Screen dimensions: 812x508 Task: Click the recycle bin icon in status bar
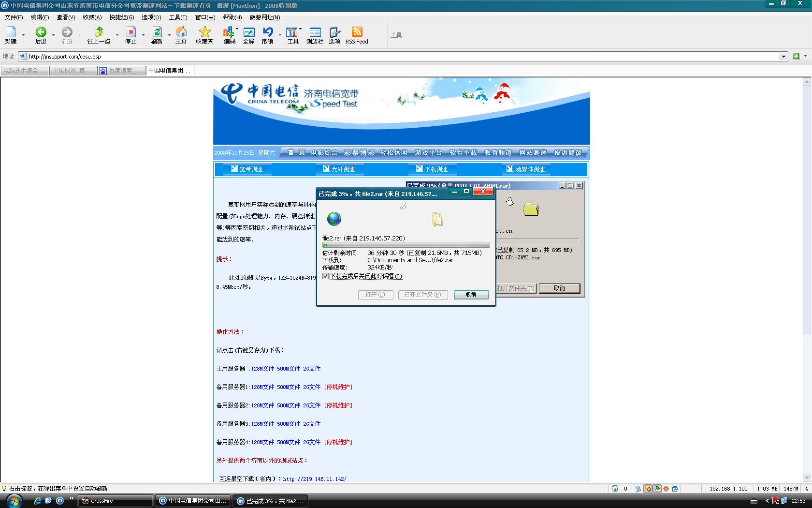pos(615,489)
